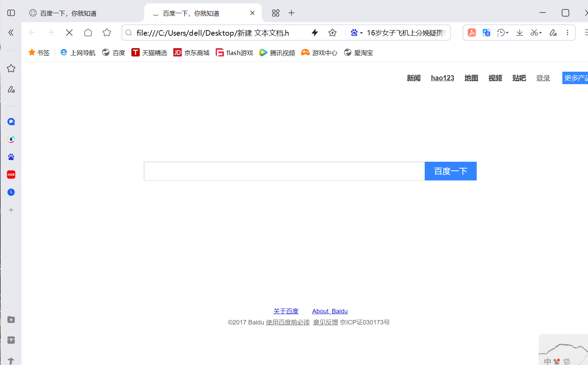
Task: Open the PDF converter toolbar icon
Action: [472, 33]
